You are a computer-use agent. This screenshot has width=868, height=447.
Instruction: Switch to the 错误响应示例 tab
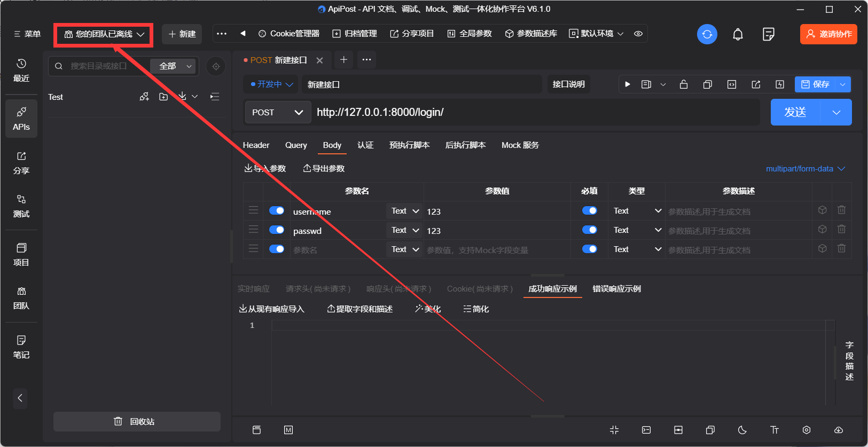tap(616, 289)
